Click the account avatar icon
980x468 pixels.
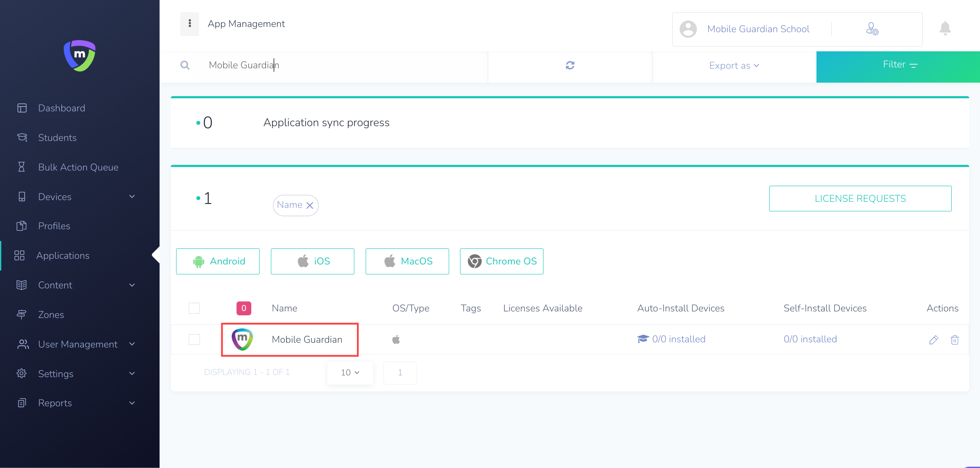(x=688, y=29)
